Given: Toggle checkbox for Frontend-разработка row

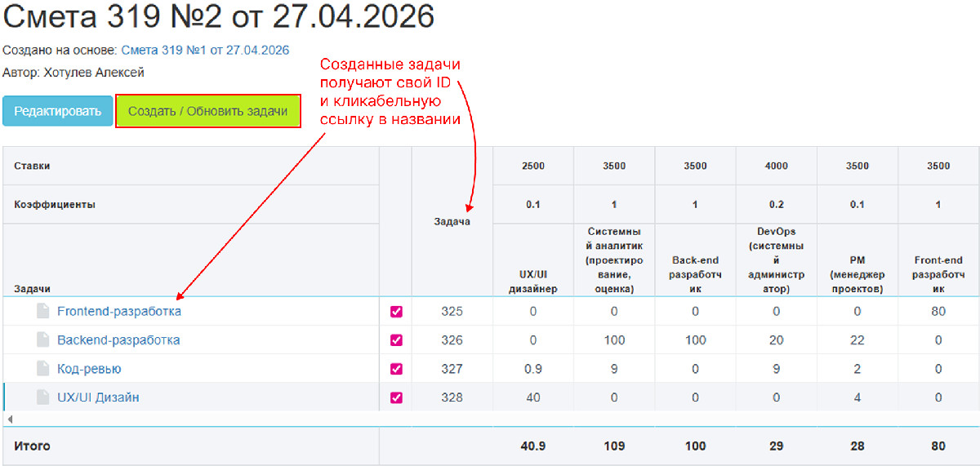Looking at the screenshot, I should [x=396, y=312].
